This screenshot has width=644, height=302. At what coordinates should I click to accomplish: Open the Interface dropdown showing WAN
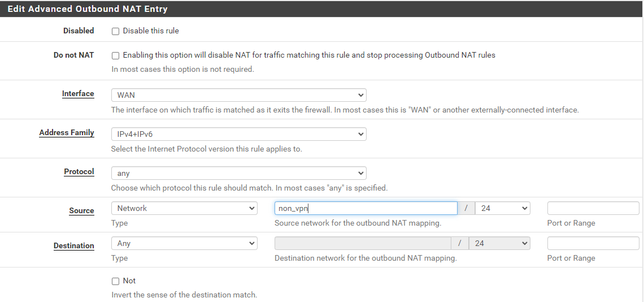tap(238, 95)
